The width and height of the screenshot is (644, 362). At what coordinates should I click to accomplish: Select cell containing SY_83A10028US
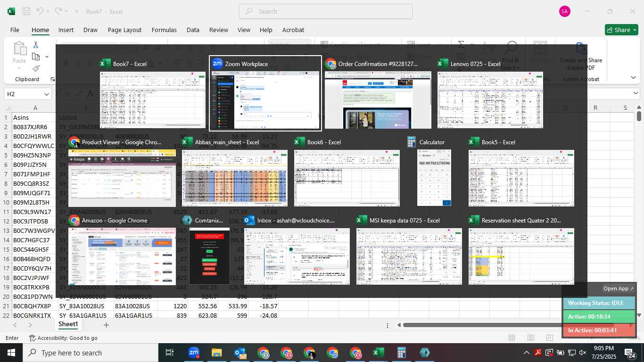point(85,306)
